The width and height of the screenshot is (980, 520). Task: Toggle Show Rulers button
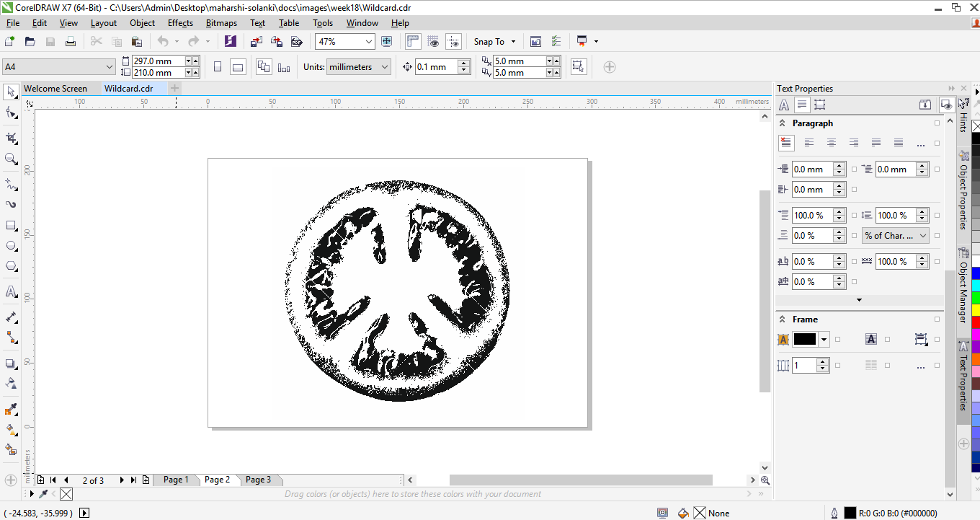(x=413, y=42)
